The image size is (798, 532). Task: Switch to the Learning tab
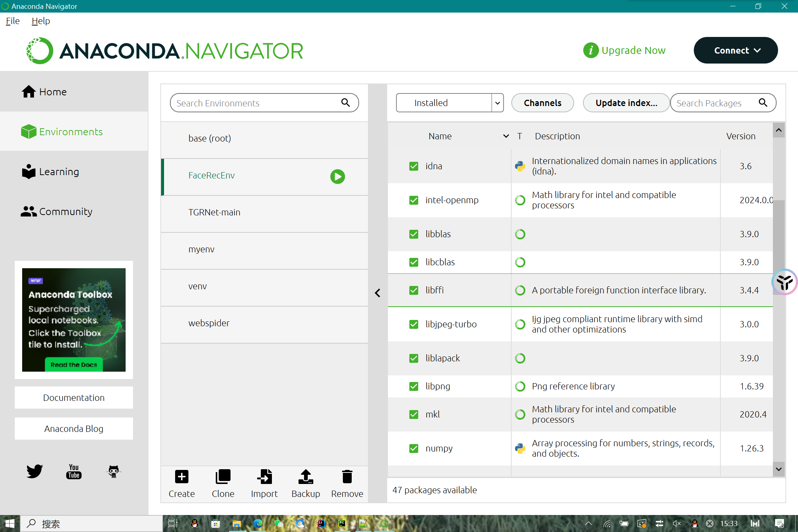[x=59, y=172]
